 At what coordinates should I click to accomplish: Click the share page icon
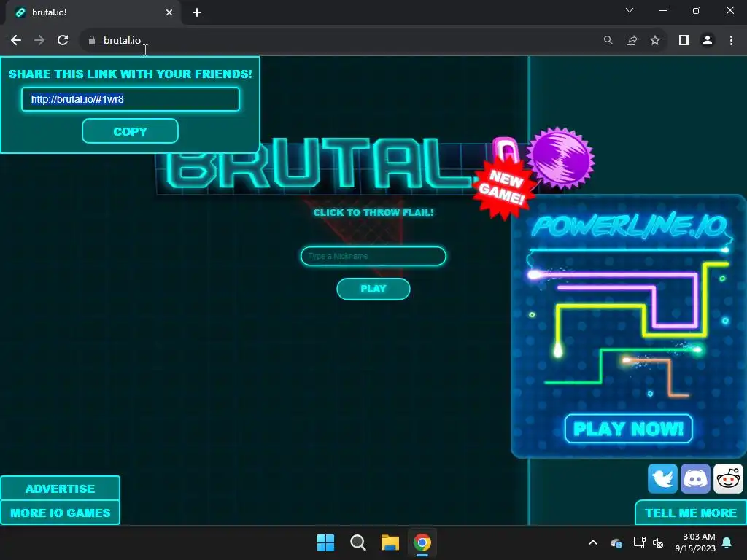pyautogui.click(x=632, y=41)
